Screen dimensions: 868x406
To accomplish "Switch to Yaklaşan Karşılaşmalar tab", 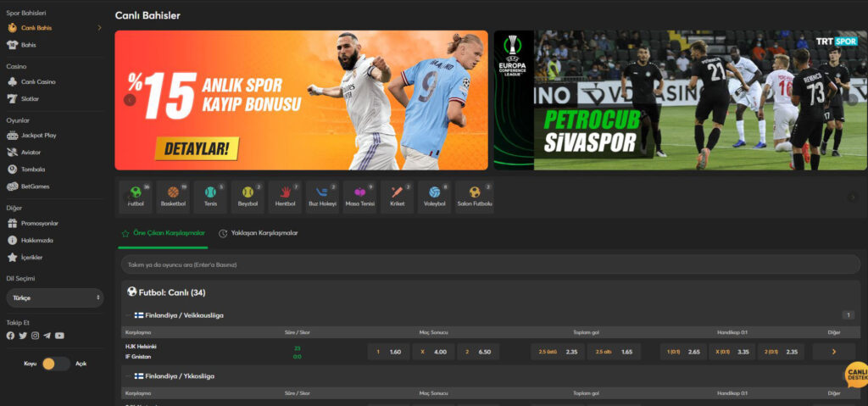I will coord(259,233).
